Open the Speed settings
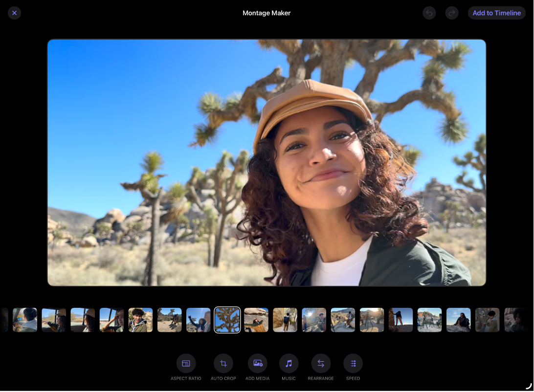The height and width of the screenshot is (392, 534). point(353,364)
